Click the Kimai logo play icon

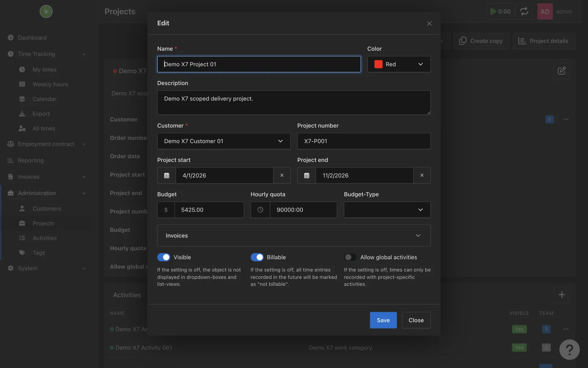point(46,11)
